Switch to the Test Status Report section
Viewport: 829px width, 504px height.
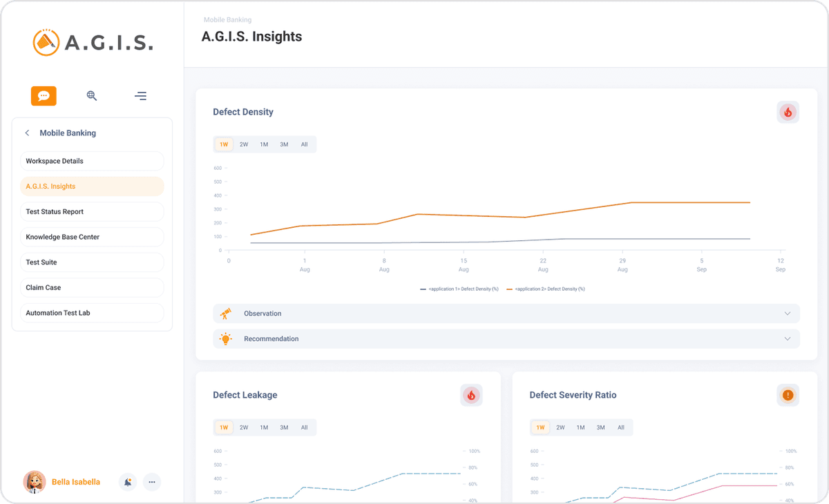coord(92,211)
